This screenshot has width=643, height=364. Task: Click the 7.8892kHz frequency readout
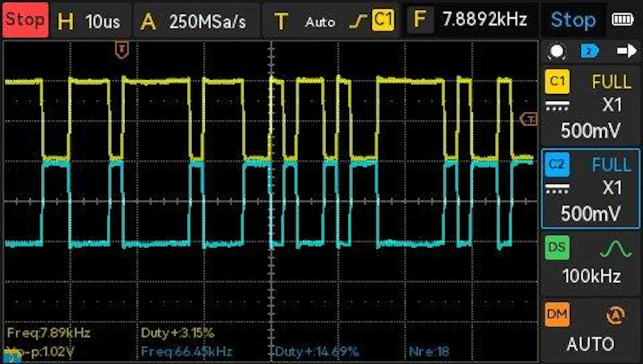pyautogui.click(x=484, y=19)
